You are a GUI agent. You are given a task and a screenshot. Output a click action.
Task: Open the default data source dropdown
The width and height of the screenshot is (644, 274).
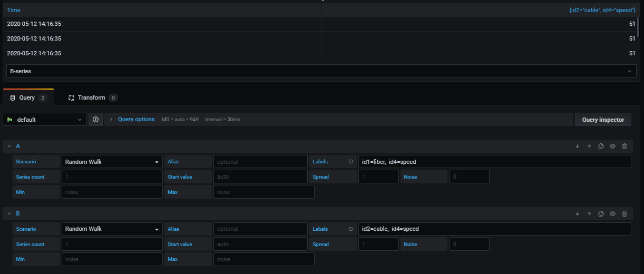pyautogui.click(x=44, y=120)
